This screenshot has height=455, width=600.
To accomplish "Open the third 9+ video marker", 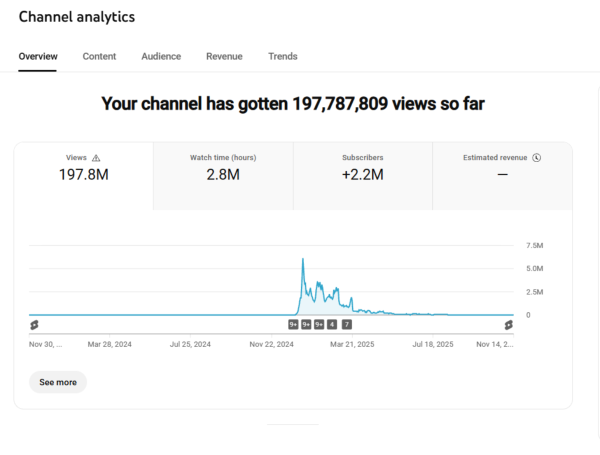I will click(319, 324).
